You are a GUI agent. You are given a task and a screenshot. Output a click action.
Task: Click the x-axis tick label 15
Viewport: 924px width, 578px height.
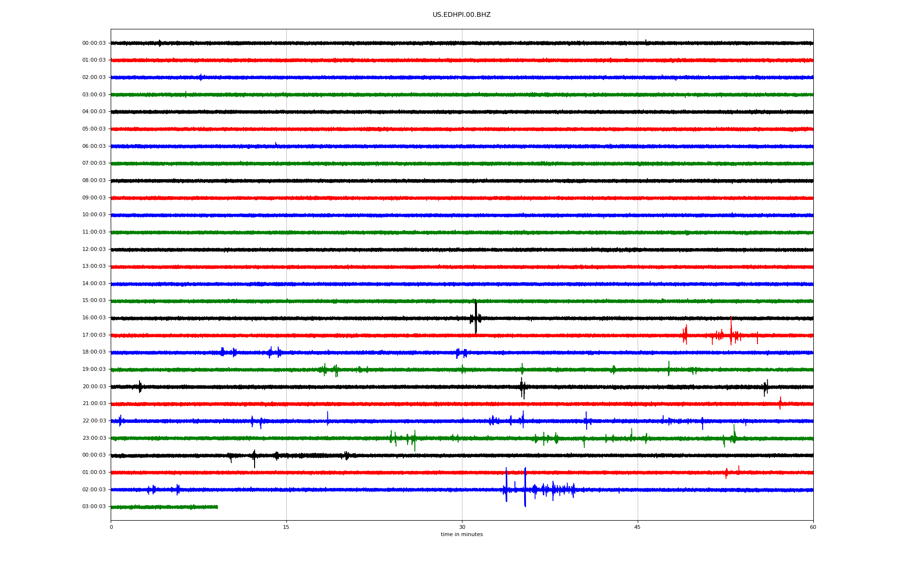click(286, 527)
